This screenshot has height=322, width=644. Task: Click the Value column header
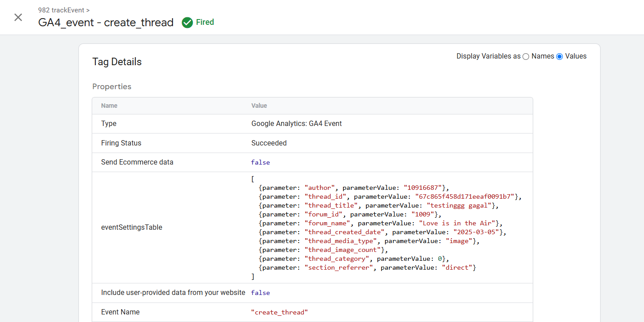tap(259, 106)
